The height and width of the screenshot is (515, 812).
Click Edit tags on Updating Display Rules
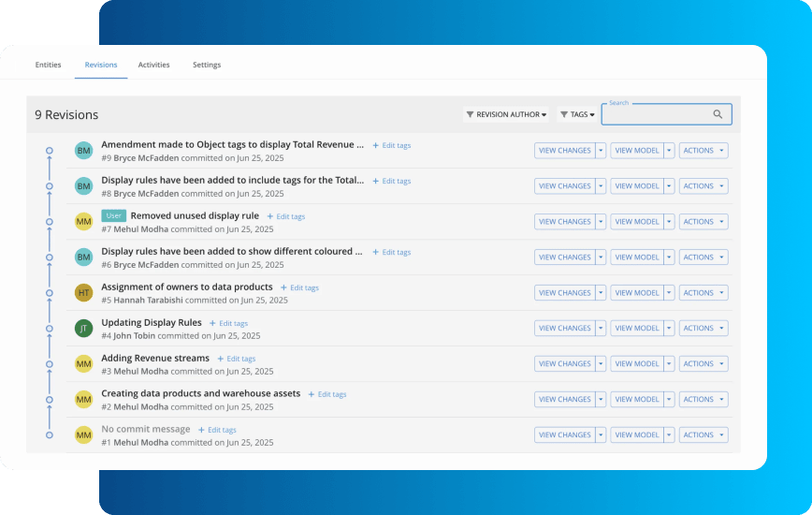click(x=228, y=323)
